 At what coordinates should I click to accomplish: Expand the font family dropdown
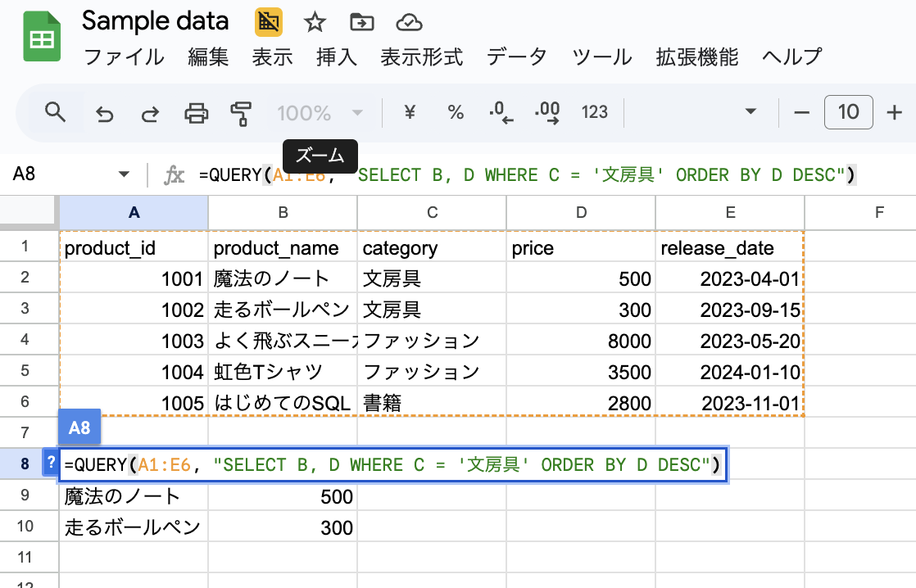pyautogui.click(x=750, y=112)
